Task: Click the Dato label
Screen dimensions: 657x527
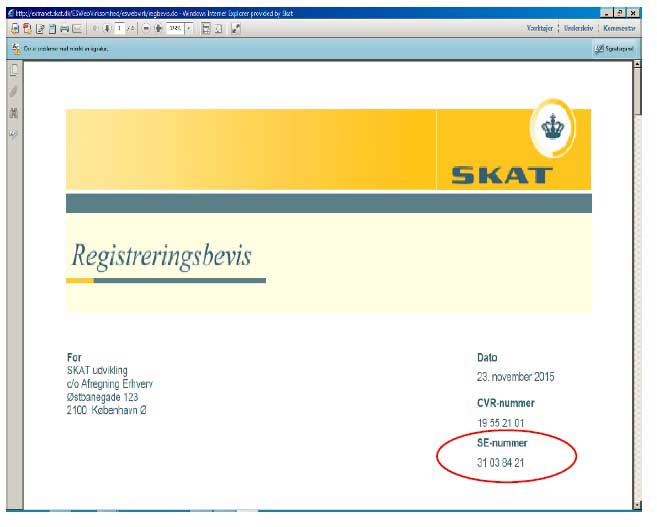Action: click(487, 357)
